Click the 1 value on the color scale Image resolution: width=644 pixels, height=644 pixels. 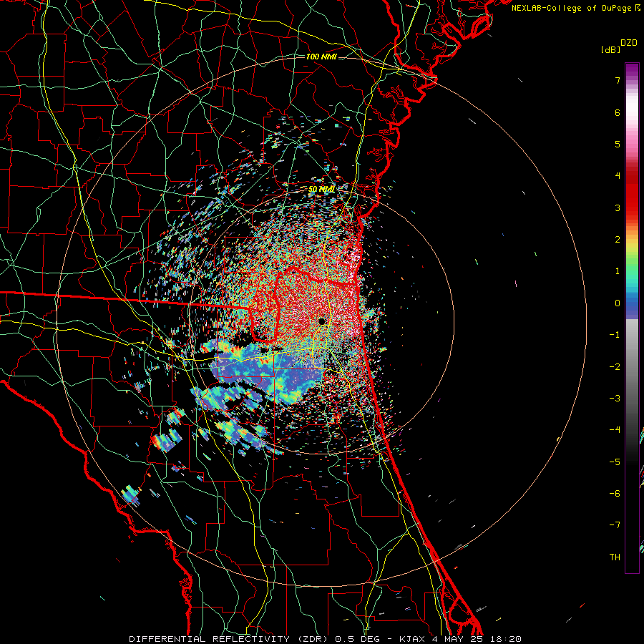(618, 271)
